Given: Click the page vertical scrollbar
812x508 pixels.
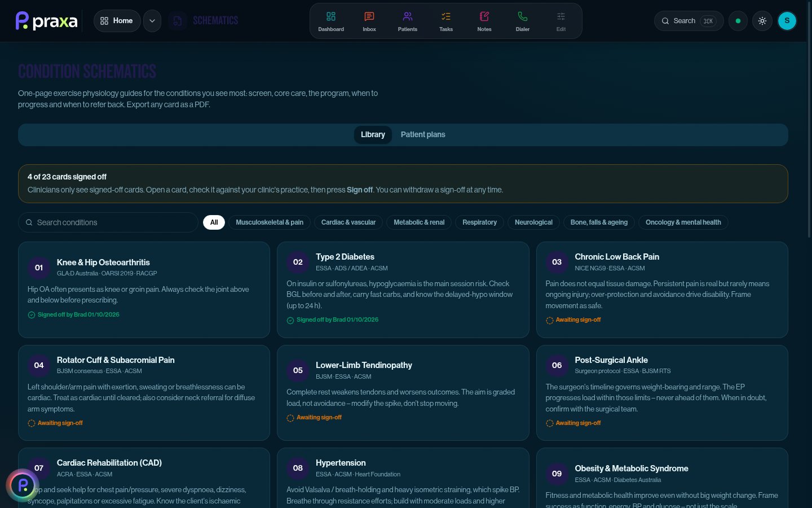Looking at the screenshot, I should pos(809,119).
